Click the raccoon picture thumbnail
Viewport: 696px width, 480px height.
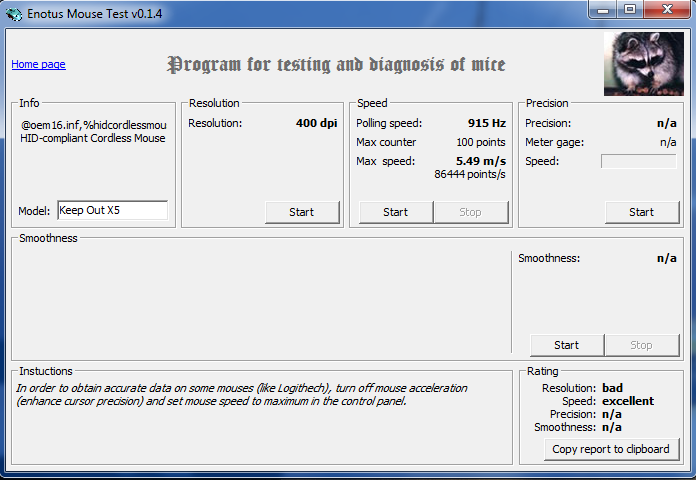644,64
